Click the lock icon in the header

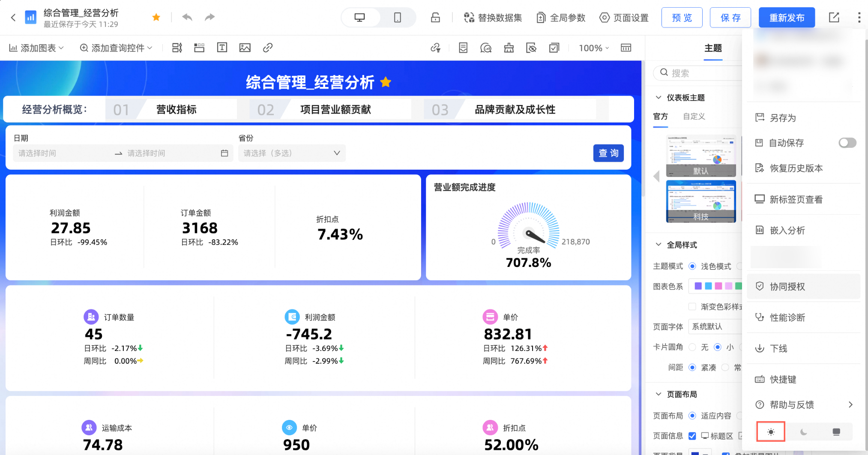[x=435, y=18]
